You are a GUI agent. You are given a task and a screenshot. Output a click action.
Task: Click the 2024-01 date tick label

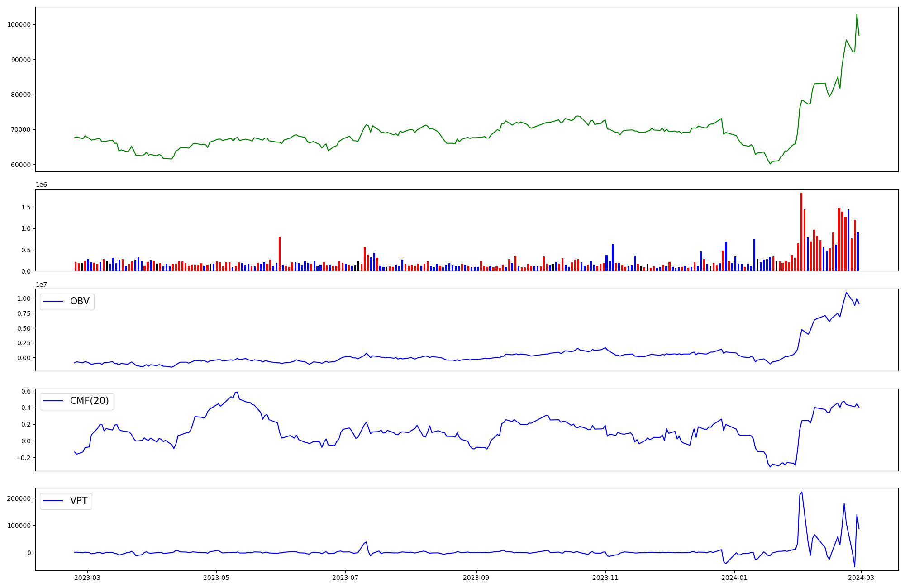[734, 578]
